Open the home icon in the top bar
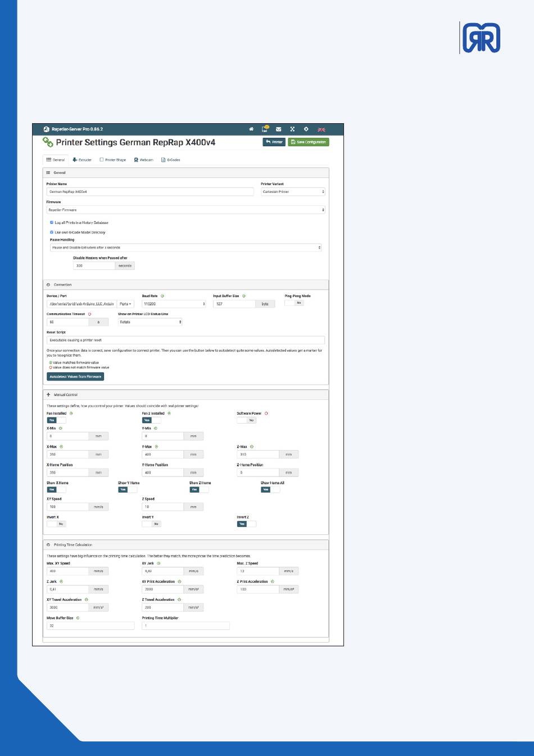The width and height of the screenshot is (534, 756). [251, 129]
